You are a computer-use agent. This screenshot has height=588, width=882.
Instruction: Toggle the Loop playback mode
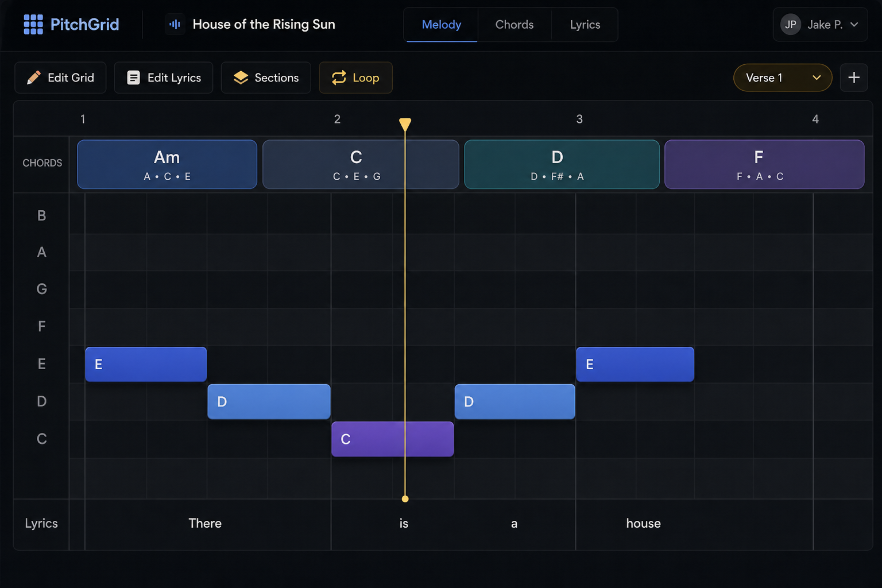(x=355, y=78)
